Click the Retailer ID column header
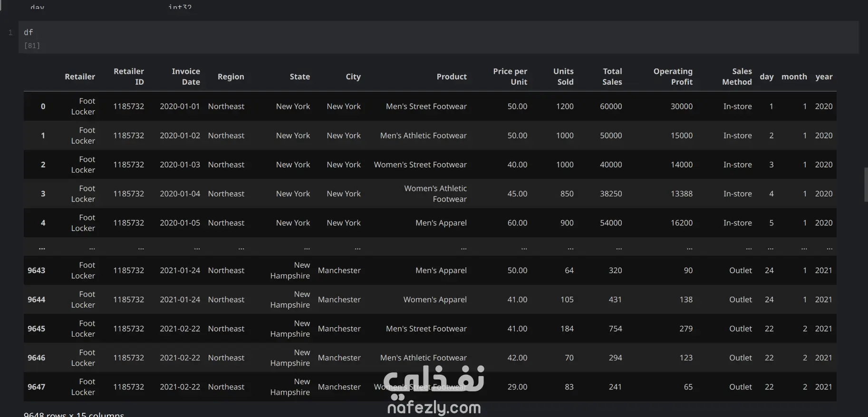Image resolution: width=868 pixels, height=417 pixels. coord(128,77)
